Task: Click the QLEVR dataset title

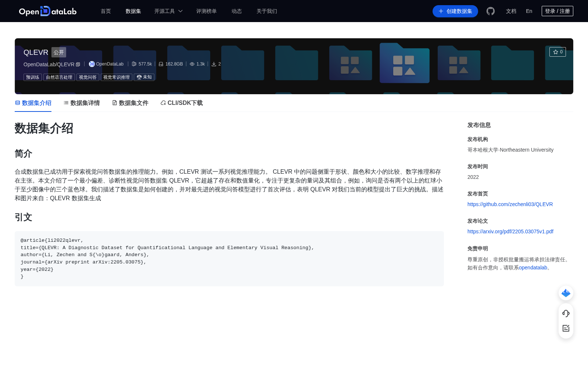Action: [x=36, y=52]
